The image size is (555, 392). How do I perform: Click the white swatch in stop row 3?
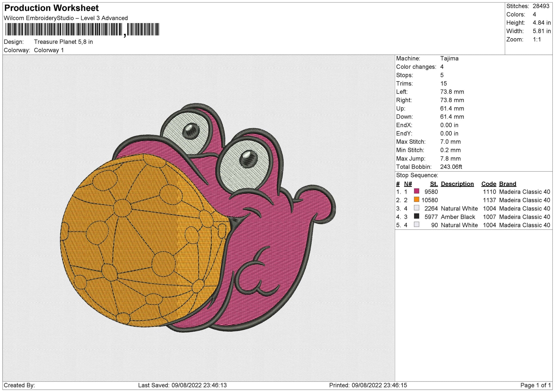416,208
